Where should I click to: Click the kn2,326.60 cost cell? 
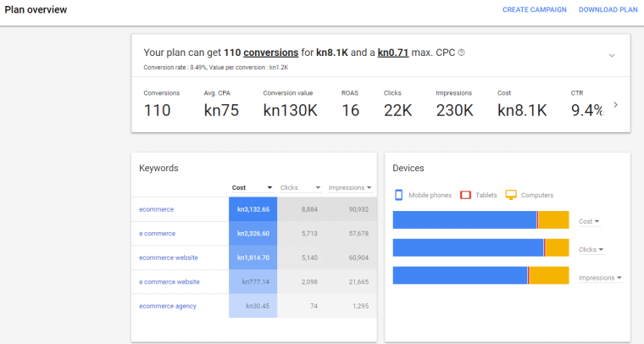click(253, 234)
